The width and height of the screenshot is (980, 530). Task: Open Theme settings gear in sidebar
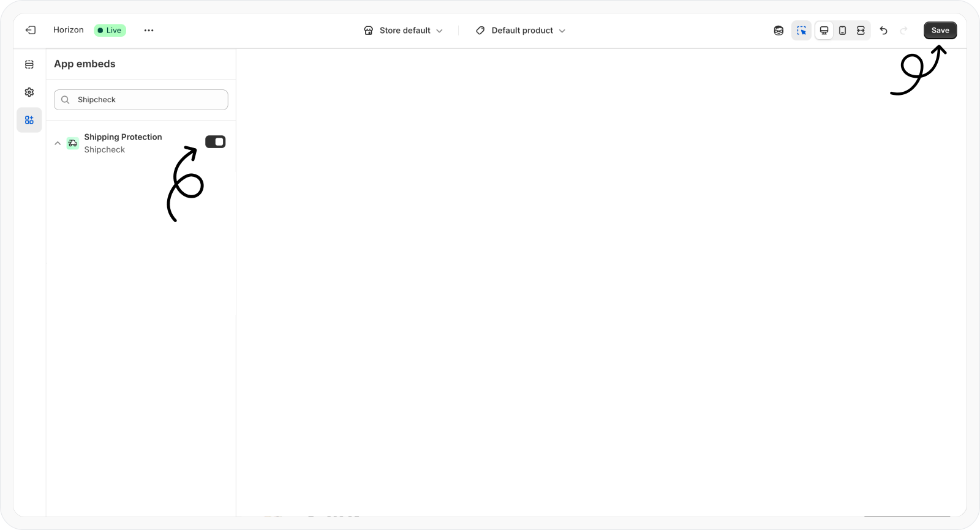29,92
